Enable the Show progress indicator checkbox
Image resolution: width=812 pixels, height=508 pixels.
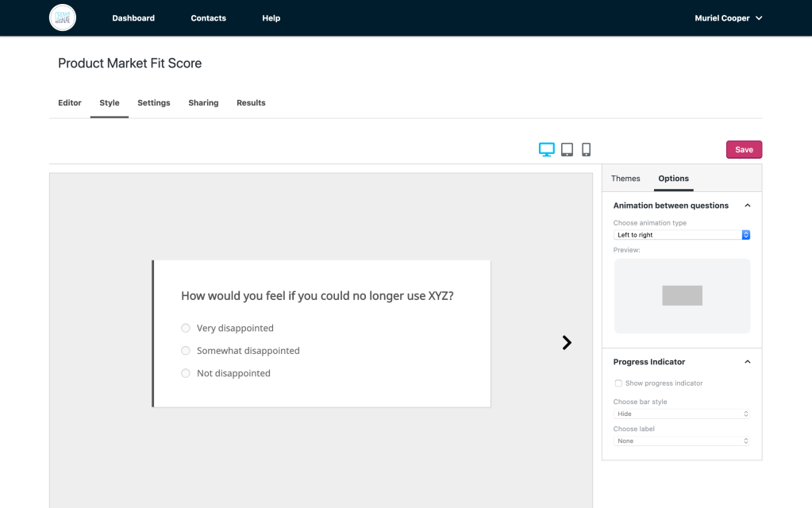click(618, 383)
